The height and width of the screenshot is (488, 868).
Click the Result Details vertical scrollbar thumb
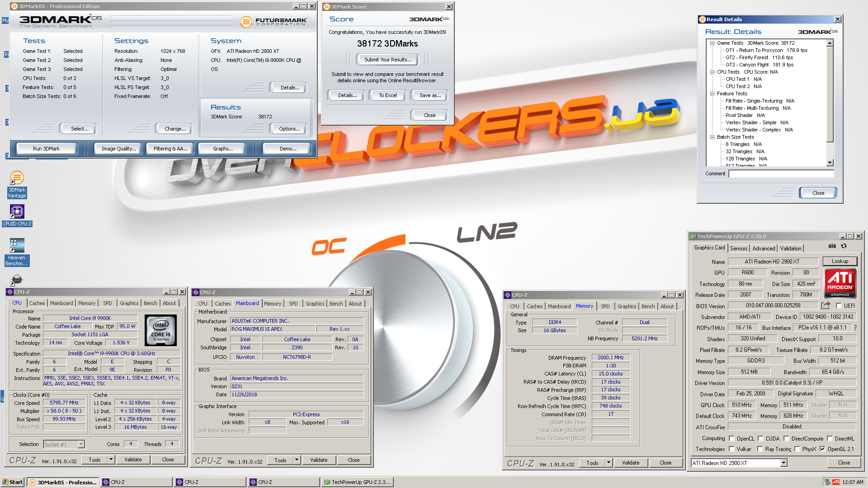coord(830,94)
